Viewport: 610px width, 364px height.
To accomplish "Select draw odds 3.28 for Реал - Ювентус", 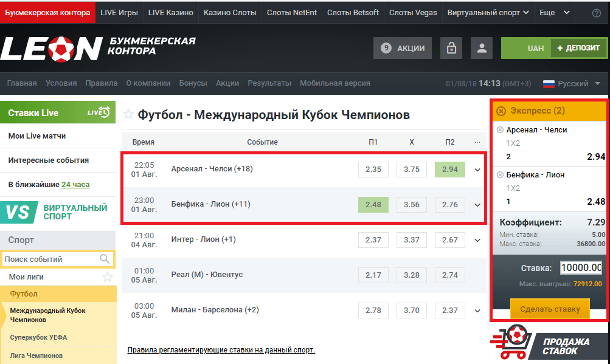I will [411, 275].
